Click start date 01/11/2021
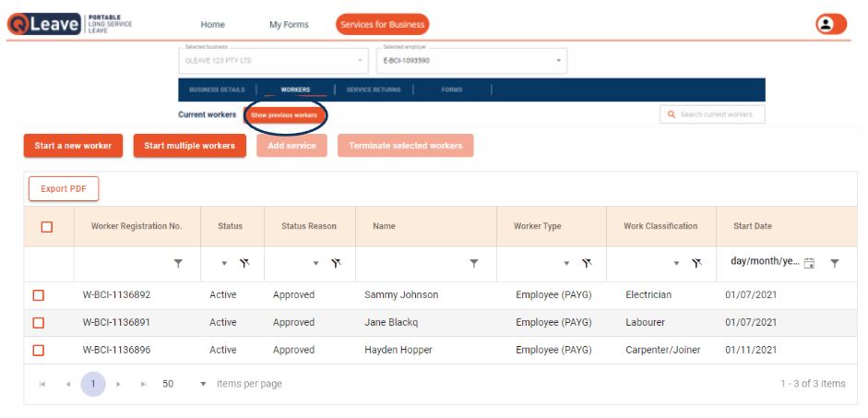Image resolution: width=868 pixels, height=418 pixels. (751, 350)
